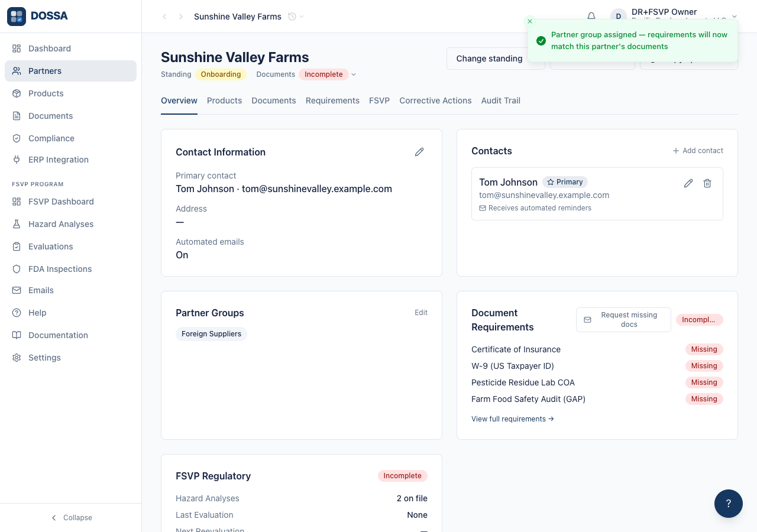
Task: Click 'Receives automated reminders' under Tom Johnson
Action: point(535,208)
